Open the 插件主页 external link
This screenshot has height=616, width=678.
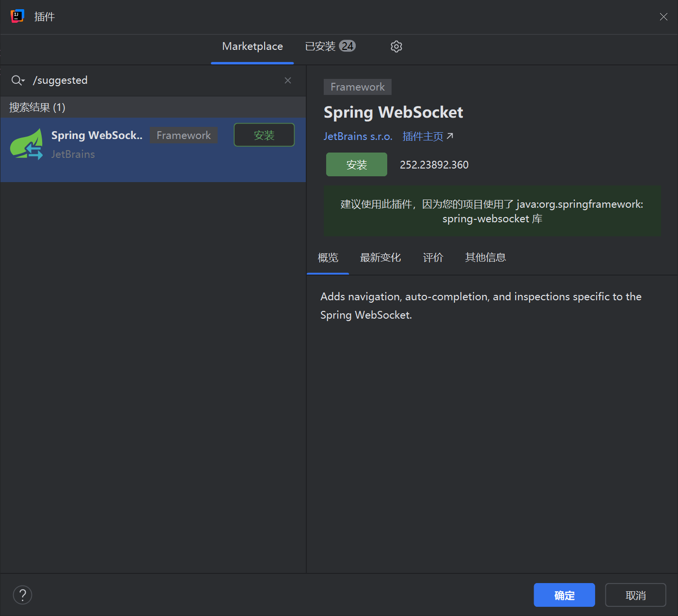[428, 137]
